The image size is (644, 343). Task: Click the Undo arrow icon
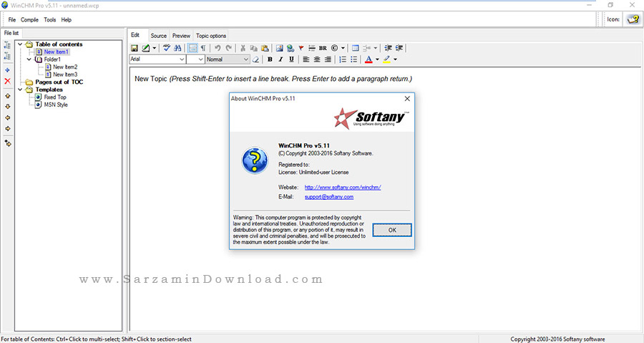coord(218,48)
